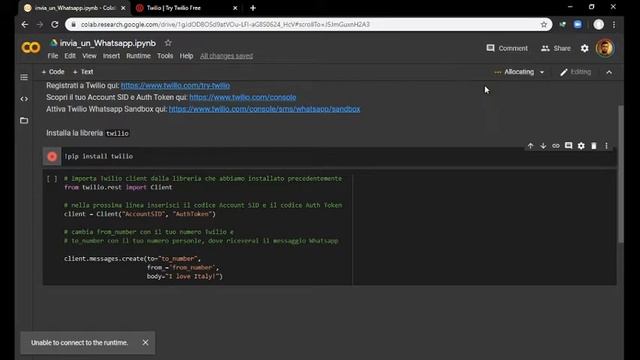Image resolution: width=640 pixels, height=360 pixels.
Task: Click the Share button
Action: tap(556, 48)
